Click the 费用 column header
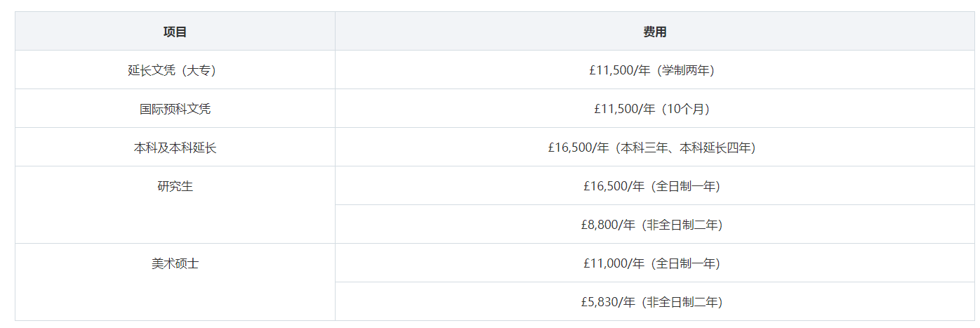 654,32
